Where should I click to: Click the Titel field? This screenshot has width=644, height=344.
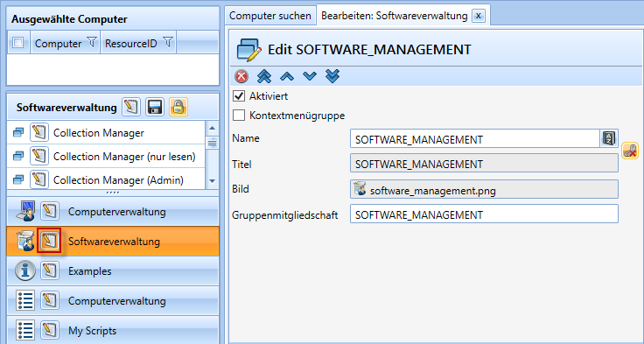pos(484,164)
